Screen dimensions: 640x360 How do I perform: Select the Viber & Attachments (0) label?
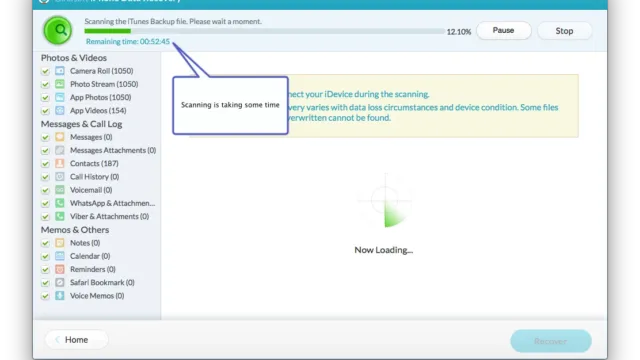click(109, 216)
